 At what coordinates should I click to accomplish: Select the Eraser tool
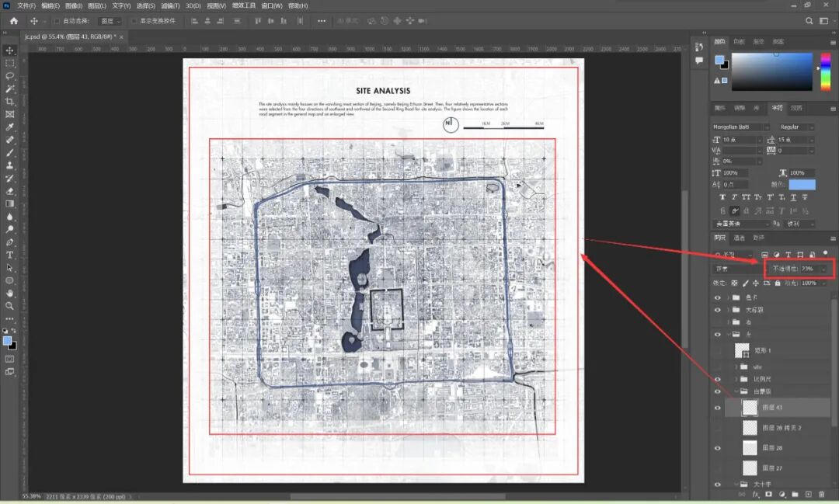(x=9, y=192)
